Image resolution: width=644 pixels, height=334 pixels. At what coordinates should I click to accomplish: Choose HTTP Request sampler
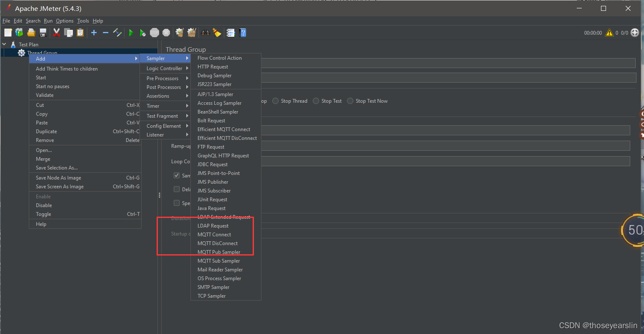[x=226, y=67]
